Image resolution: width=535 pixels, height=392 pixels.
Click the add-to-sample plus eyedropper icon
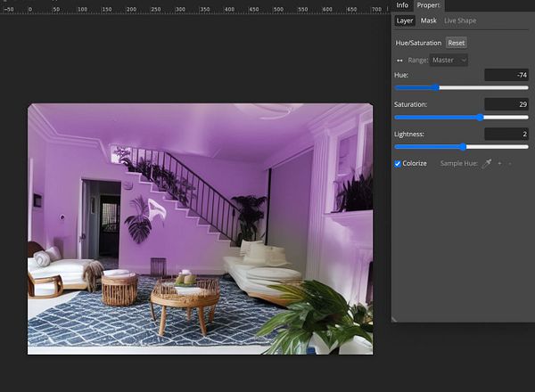tap(499, 164)
